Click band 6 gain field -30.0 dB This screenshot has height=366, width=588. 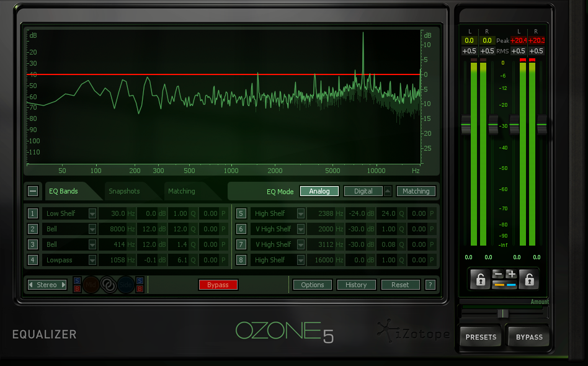point(360,229)
